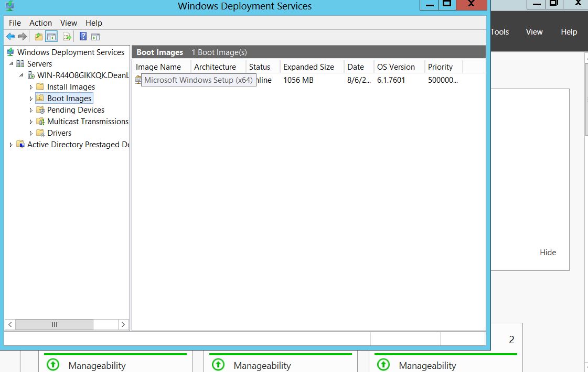Open the Help menu in Server Manager
Image resolution: width=588 pixels, height=372 pixels.
(569, 32)
